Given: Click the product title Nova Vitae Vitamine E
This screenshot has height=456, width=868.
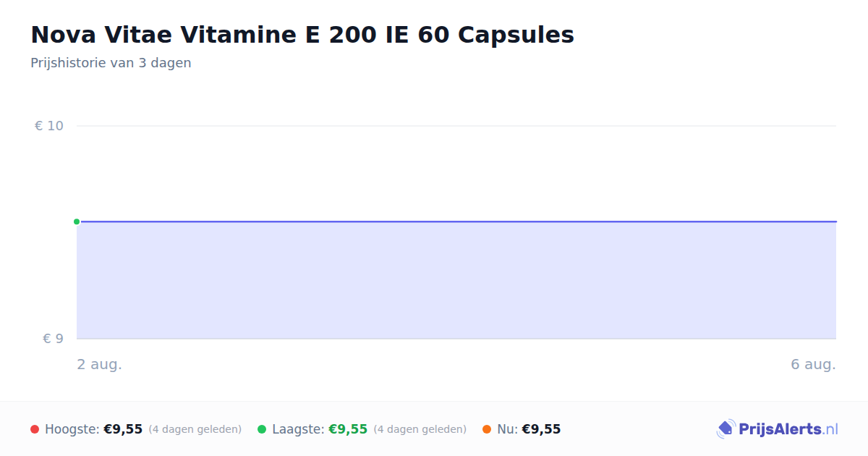Looking at the screenshot, I should pyautogui.click(x=302, y=35).
